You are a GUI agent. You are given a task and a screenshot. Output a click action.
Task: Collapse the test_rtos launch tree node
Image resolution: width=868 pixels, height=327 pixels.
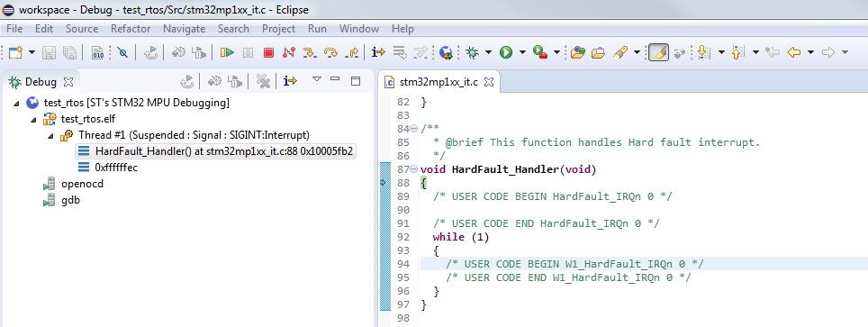pos(15,103)
